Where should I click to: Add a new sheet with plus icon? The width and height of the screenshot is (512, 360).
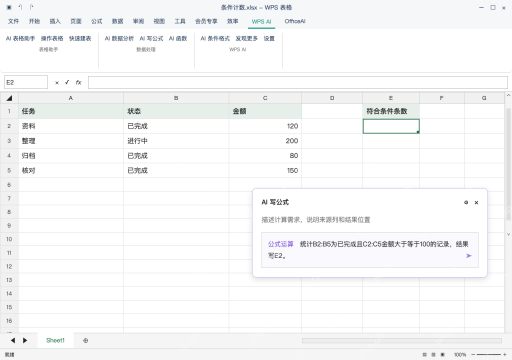[x=86, y=341]
